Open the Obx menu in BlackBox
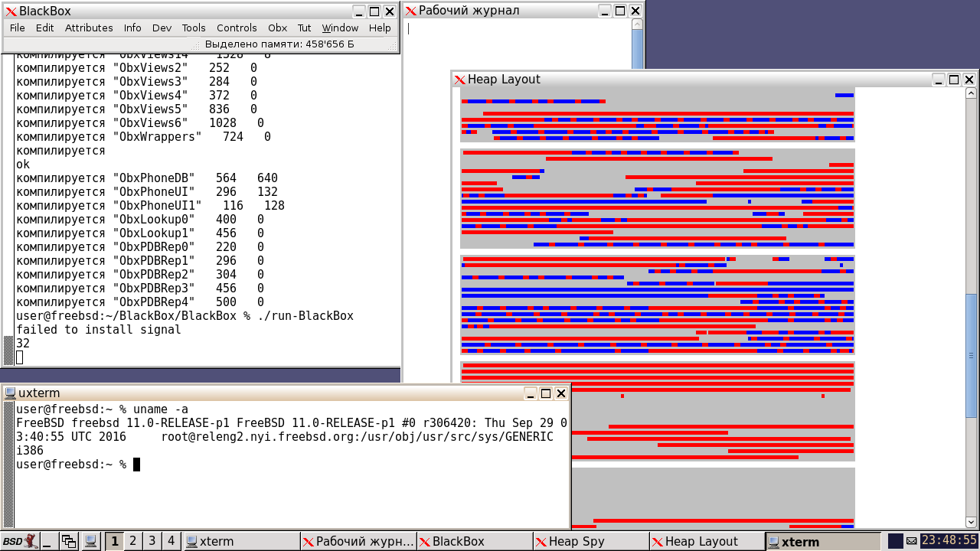 coord(277,28)
